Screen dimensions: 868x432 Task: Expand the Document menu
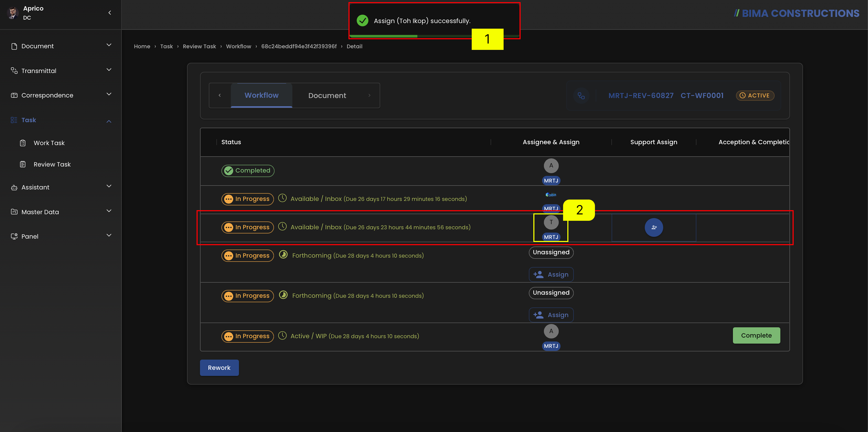[109, 45]
